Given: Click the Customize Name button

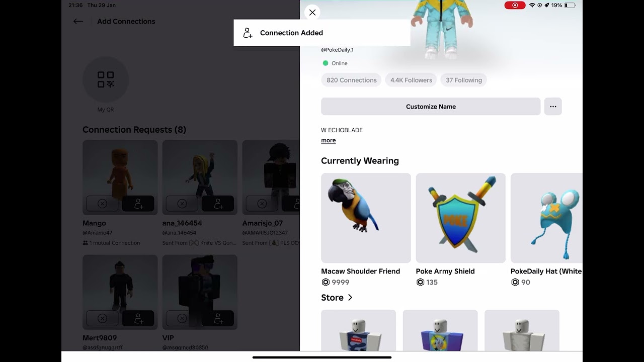Looking at the screenshot, I should coord(431,107).
